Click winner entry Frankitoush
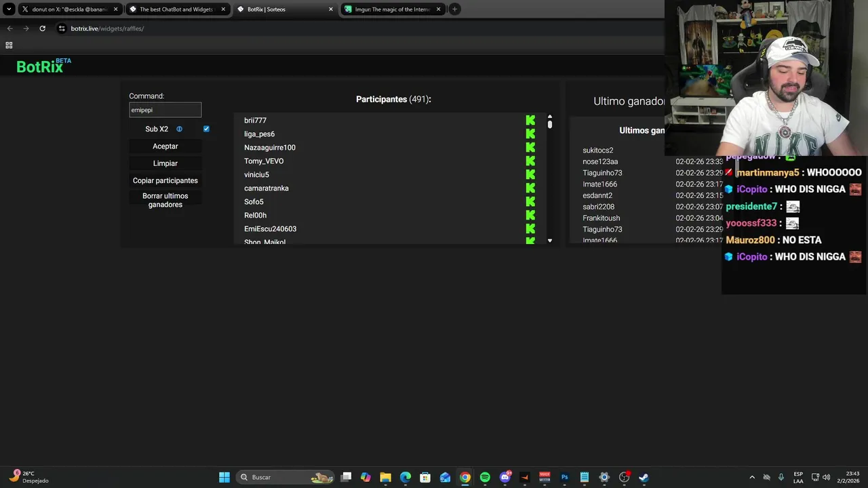The width and height of the screenshot is (868, 488). 601,218
